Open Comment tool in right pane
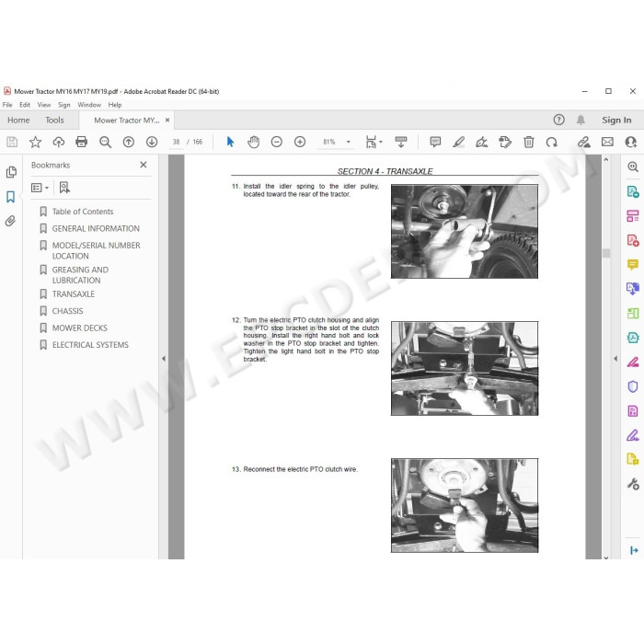This screenshot has width=644, height=644. click(x=633, y=264)
